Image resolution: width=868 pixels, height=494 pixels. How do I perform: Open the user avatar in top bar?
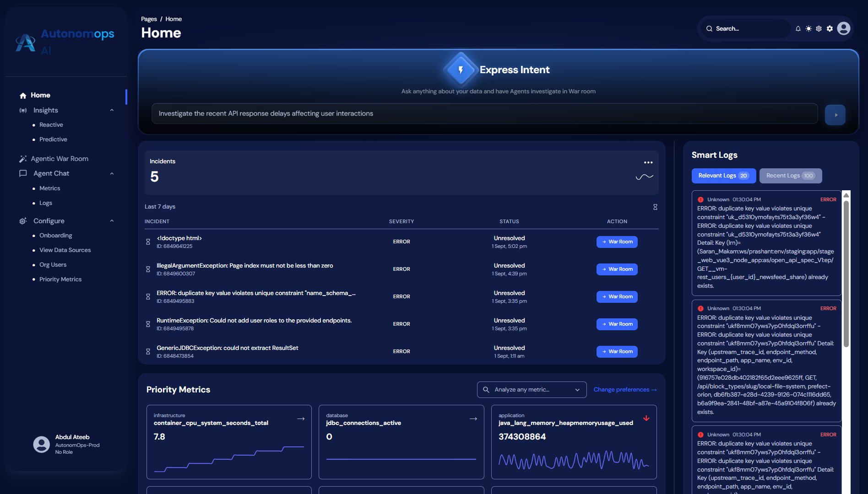(844, 28)
